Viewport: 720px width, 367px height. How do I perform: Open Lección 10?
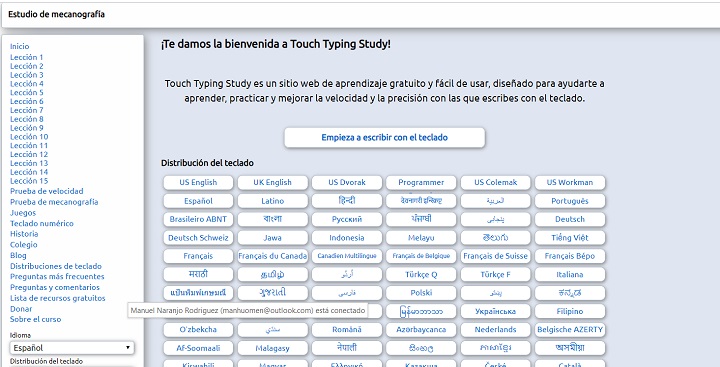(29, 136)
